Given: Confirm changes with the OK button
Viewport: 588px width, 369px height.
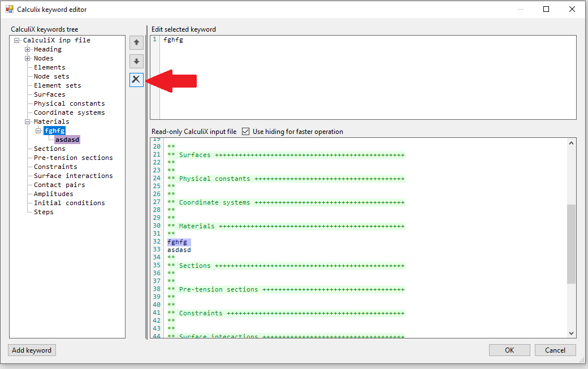Looking at the screenshot, I should pyautogui.click(x=509, y=350).
